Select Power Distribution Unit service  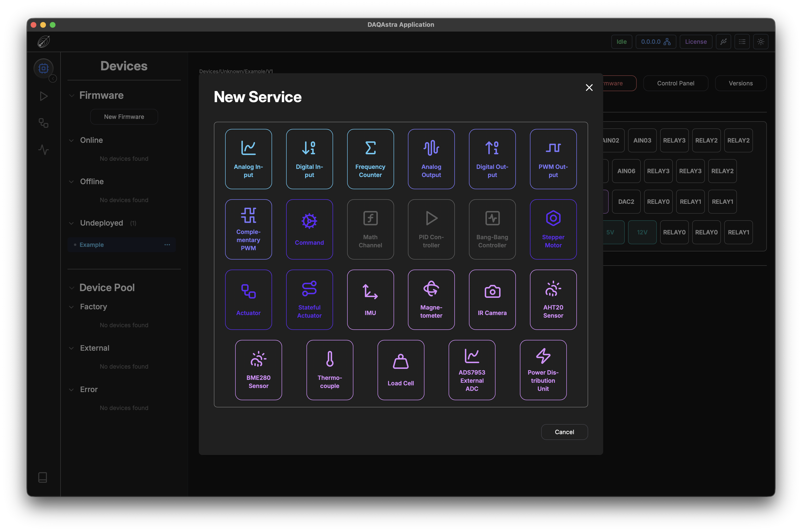(543, 370)
